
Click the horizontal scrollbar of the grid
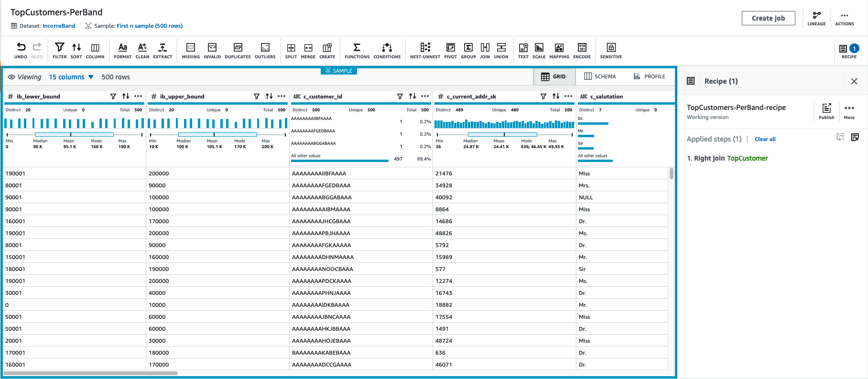[91, 373]
